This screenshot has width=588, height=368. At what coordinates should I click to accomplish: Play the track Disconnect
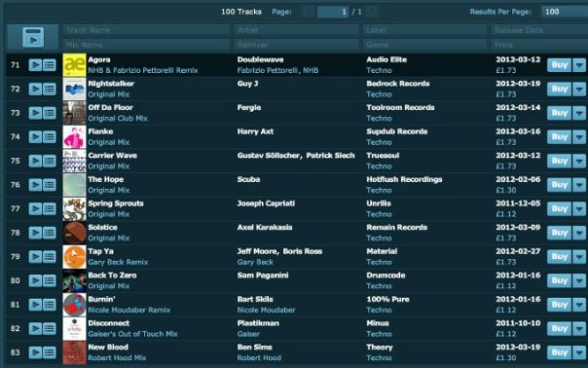click(x=35, y=329)
